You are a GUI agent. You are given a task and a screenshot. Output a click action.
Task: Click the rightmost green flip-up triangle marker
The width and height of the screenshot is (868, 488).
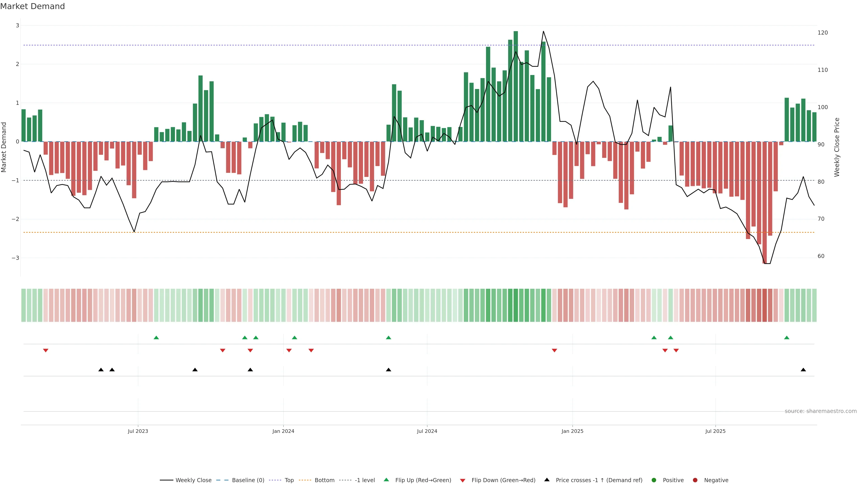click(x=787, y=338)
